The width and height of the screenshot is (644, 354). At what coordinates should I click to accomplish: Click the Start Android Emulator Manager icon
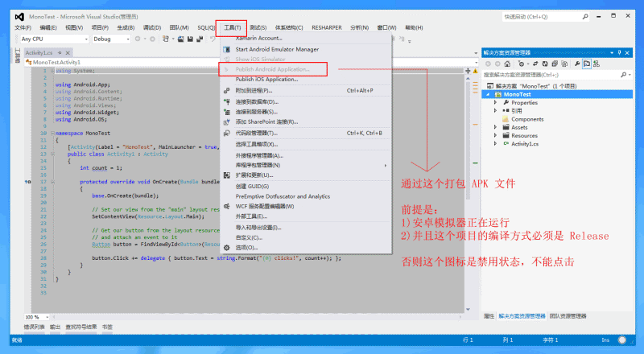click(227, 49)
